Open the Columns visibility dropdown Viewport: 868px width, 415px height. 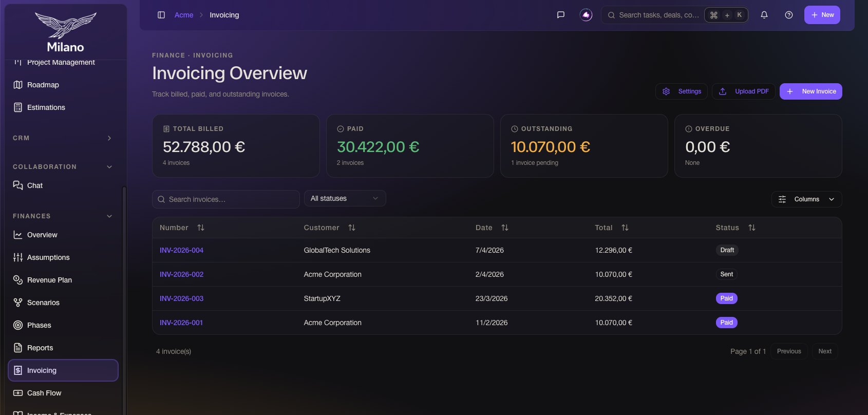point(806,199)
